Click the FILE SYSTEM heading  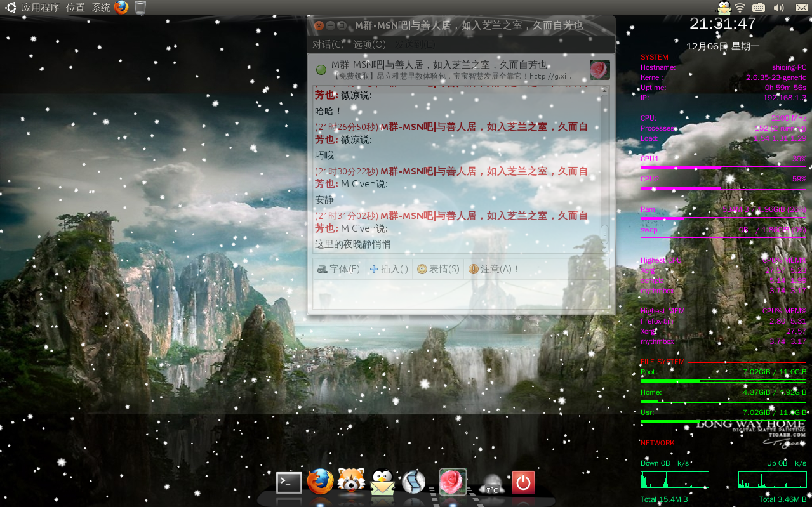click(662, 362)
